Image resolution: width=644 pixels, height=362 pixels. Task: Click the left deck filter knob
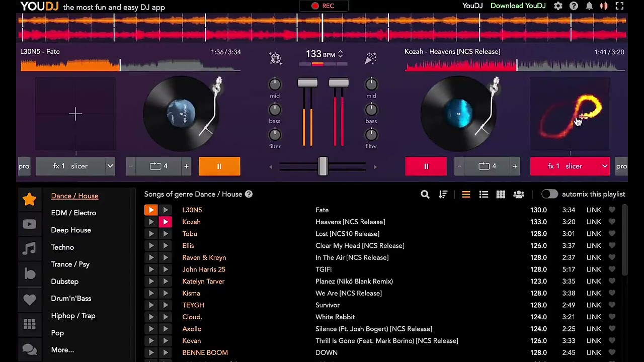pyautogui.click(x=275, y=135)
